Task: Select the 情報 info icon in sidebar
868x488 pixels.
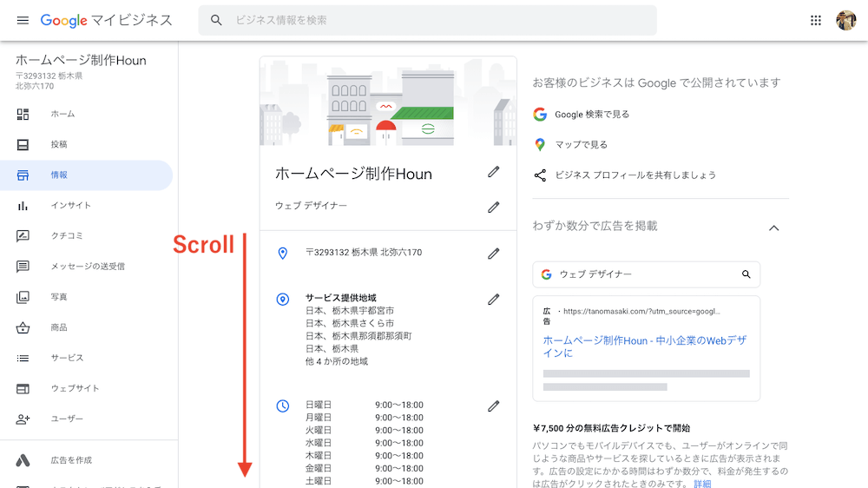Action: click(23, 175)
